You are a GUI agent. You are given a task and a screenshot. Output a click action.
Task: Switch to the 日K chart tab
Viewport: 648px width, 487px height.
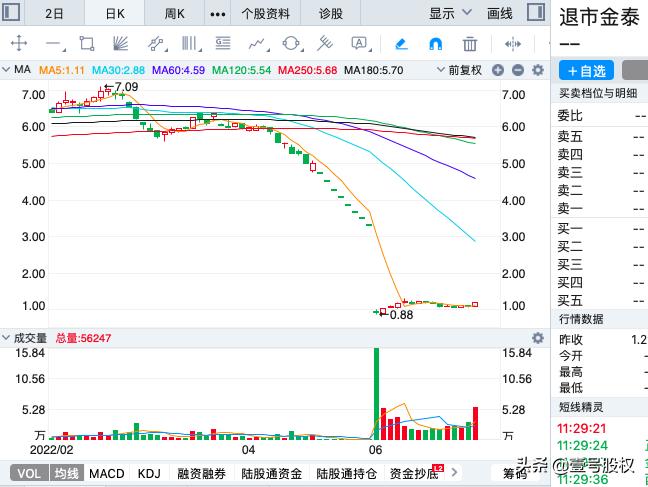pyautogui.click(x=115, y=14)
